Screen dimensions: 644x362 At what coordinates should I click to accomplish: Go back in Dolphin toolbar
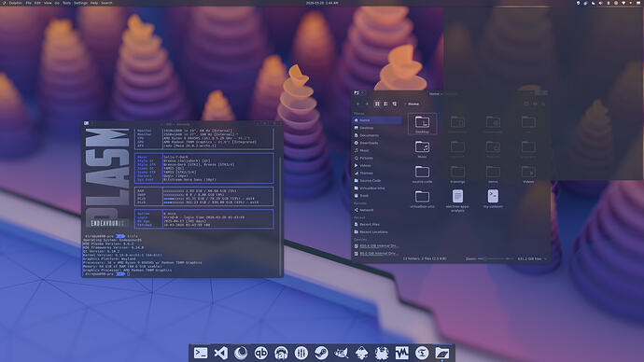(x=358, y=104)
